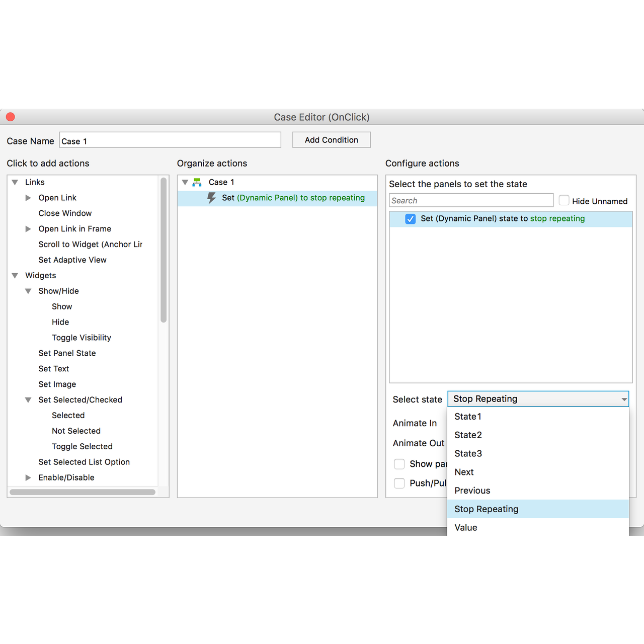Click the Add Condition button
This screenshot has height=644, width=644.
click(331, 139)
